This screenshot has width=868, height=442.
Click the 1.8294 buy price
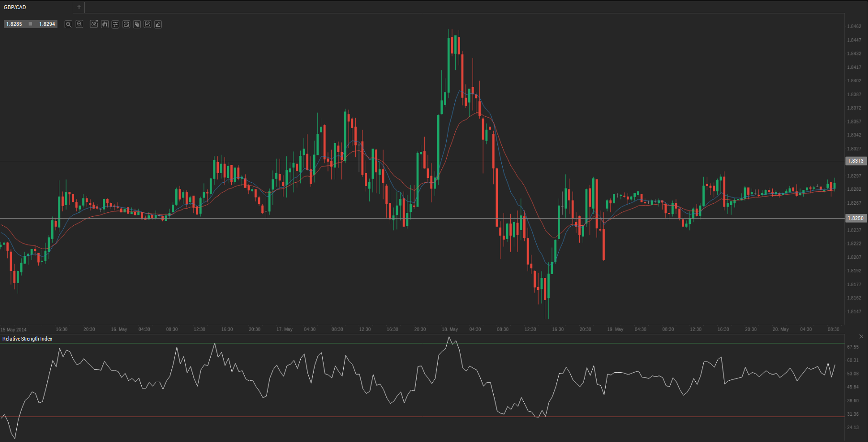click(47, 24)
